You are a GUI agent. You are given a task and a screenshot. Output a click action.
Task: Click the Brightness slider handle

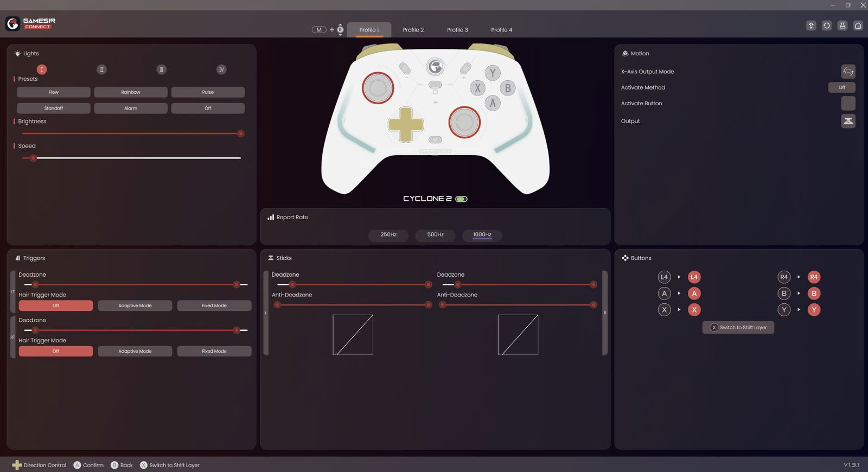click(241, 133)
